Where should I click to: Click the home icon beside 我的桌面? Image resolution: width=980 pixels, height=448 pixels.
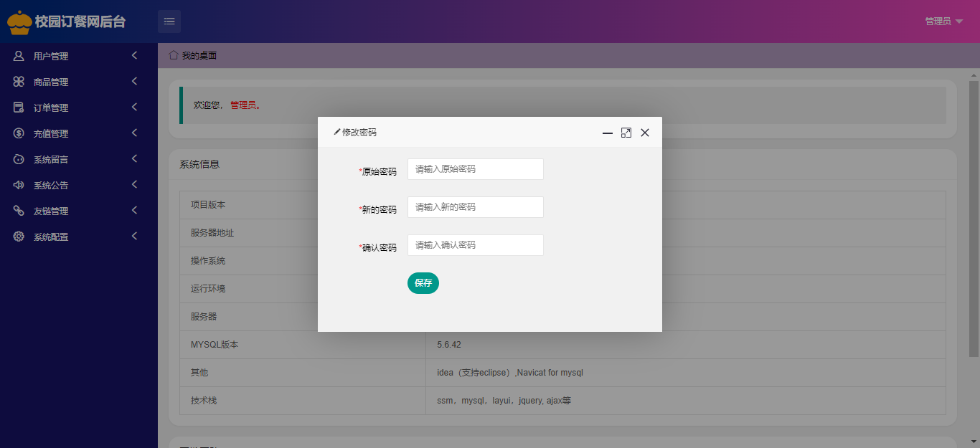point(174,55)
